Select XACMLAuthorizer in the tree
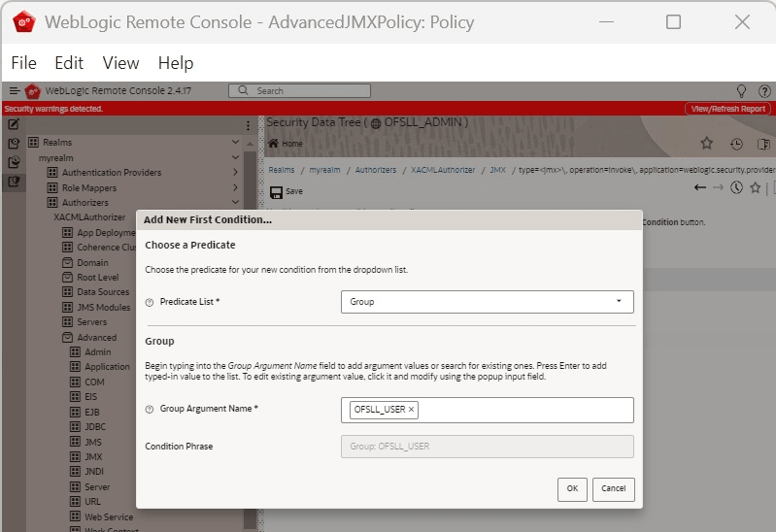Image resolution: width=776 pixels, height=532 pixels. [89, 217]
